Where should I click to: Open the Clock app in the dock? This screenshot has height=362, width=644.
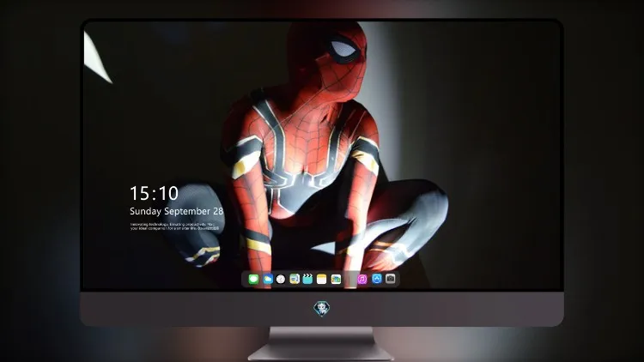[x=281, y=279]
